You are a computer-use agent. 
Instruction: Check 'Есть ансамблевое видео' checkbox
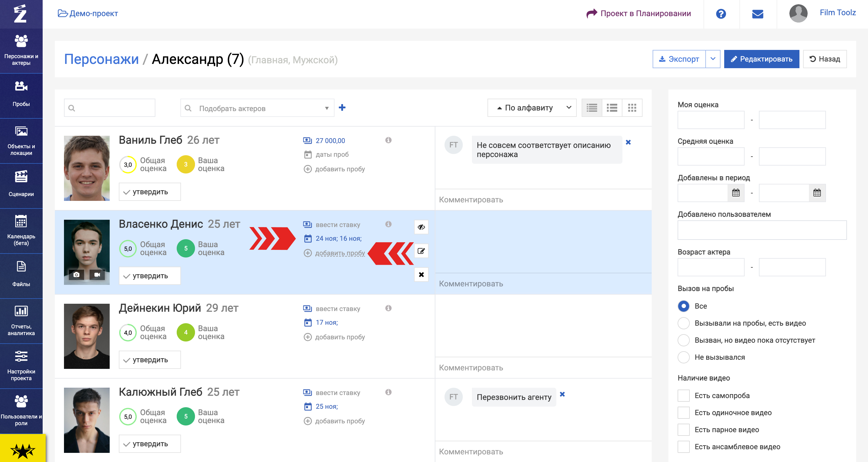click(683, 446)
